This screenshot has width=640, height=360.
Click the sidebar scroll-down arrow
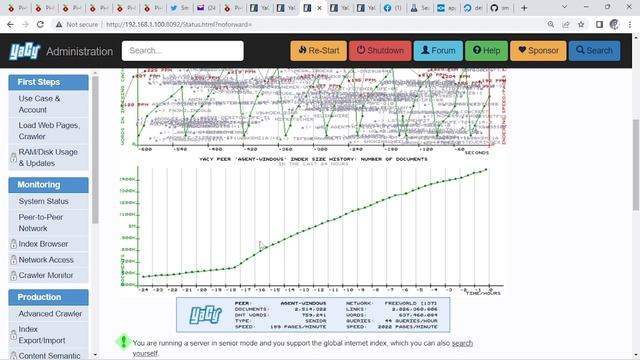click(x=95, y=355)
